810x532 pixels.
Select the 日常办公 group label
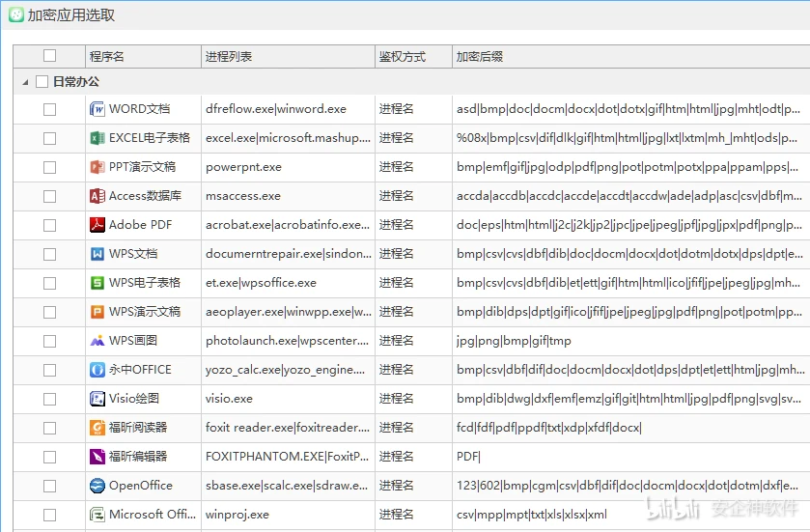click(x=76, y=82)
